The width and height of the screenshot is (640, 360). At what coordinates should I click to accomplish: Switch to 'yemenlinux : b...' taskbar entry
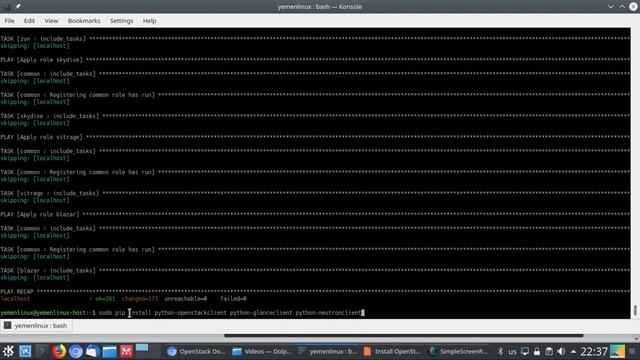[x=328, y=351]
